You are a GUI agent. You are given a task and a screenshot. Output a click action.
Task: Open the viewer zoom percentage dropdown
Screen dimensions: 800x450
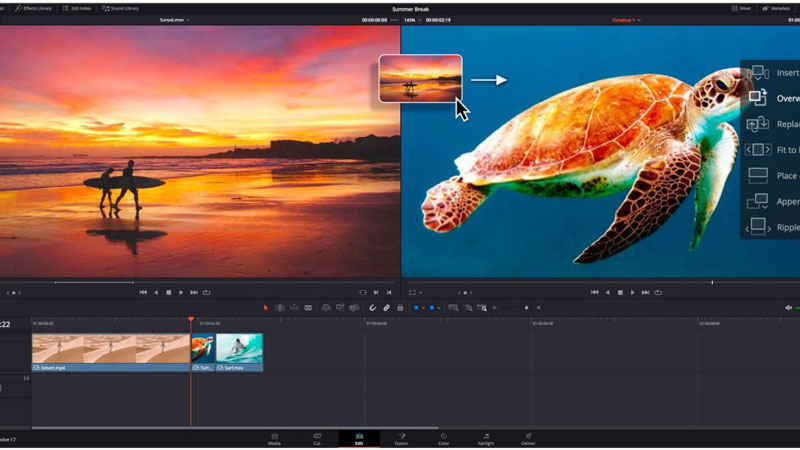pos(413,19)
